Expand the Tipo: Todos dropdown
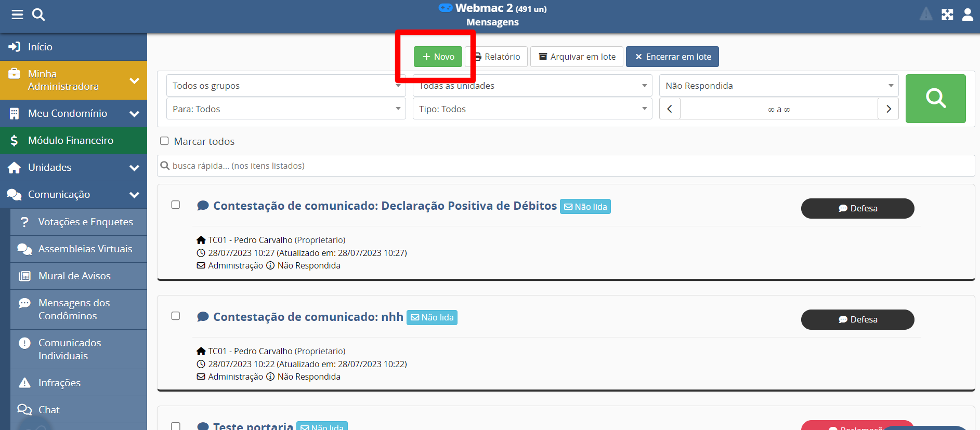The height and width of the screenshot is (430, 980). coord(532,109)
